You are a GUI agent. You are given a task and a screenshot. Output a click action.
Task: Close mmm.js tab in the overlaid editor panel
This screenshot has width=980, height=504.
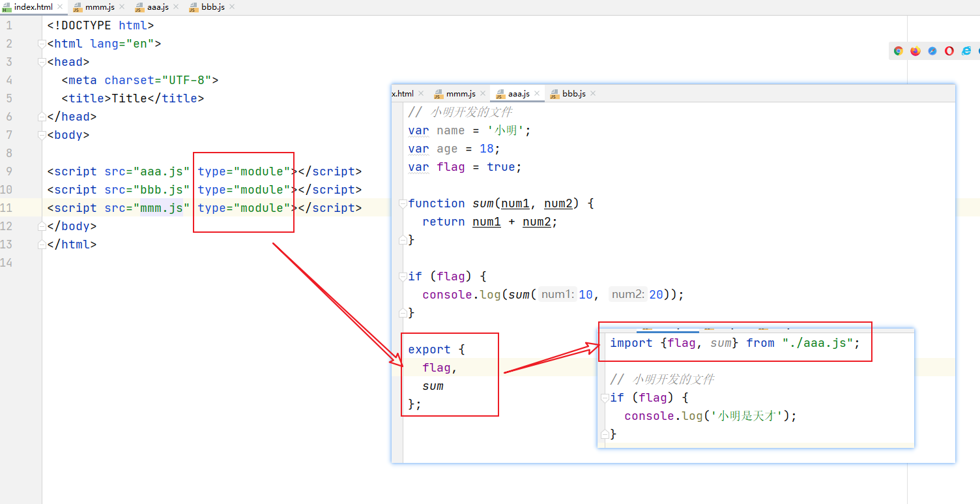point(483,94)
